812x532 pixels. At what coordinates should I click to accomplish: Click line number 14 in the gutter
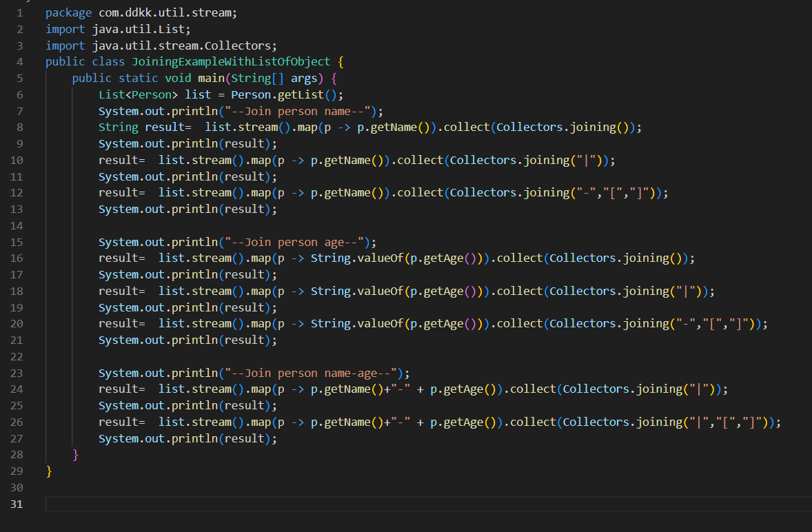tap(17, 225)
